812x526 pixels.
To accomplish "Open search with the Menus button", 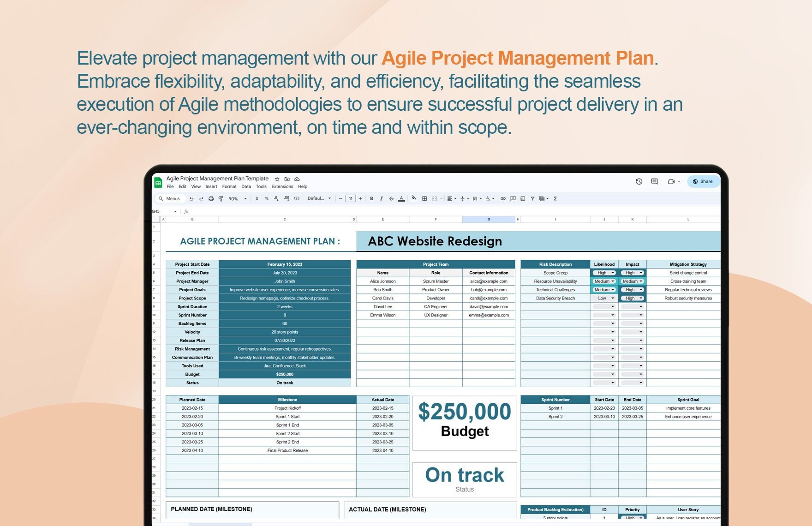I will [170, 198].
